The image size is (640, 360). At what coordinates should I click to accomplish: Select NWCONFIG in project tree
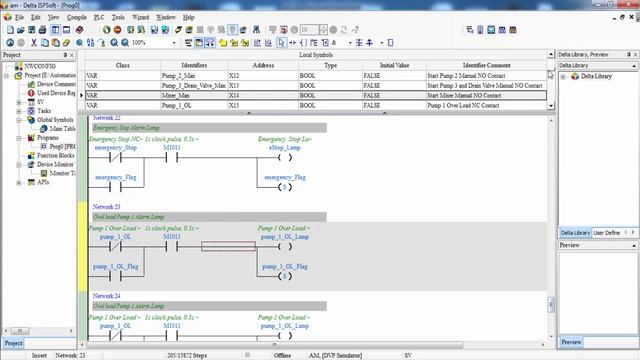tap(40, 66)
